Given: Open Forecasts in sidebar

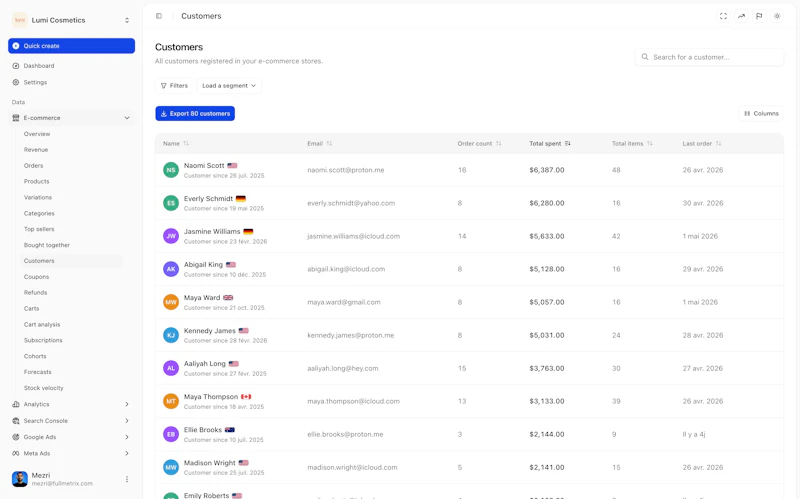Looking at the screenshot, I should (x=37, y=372).
